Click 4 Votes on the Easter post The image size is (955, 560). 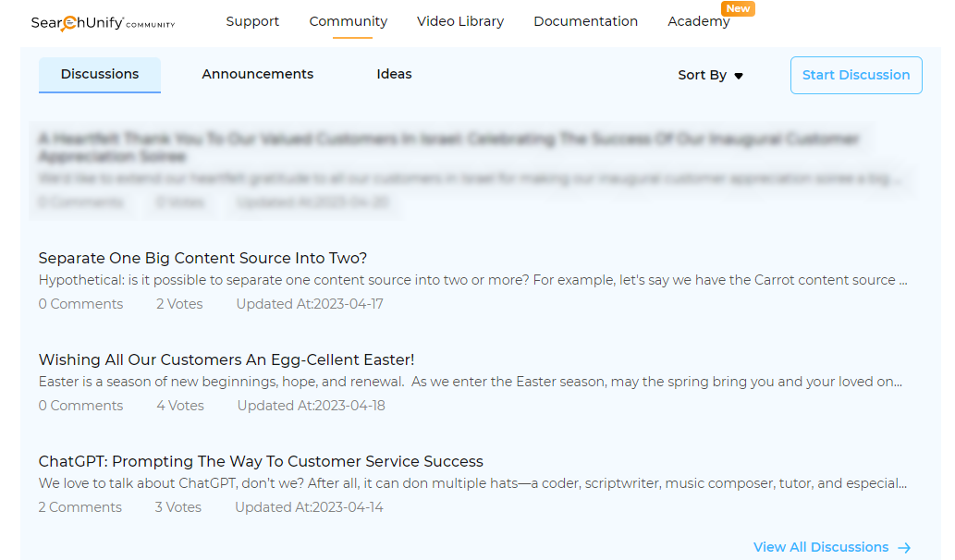click(180, 406)
